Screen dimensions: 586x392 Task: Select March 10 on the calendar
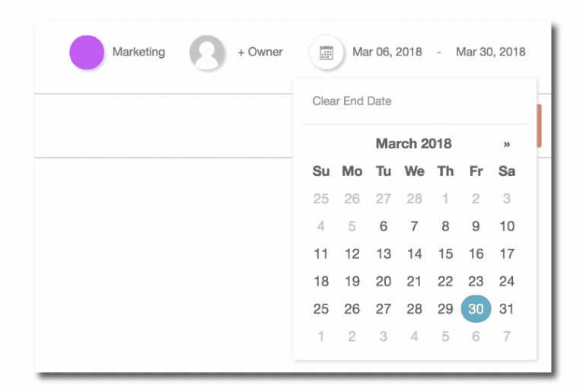[507, 226]
